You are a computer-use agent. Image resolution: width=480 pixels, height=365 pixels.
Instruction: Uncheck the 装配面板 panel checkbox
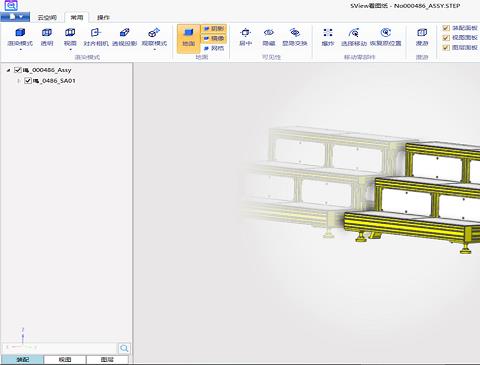point(446,28)
